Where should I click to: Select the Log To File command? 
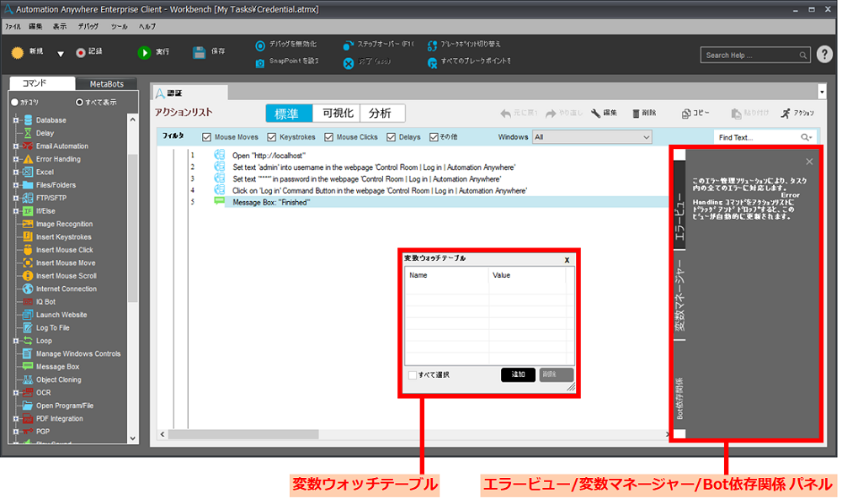tap(52, 328)
